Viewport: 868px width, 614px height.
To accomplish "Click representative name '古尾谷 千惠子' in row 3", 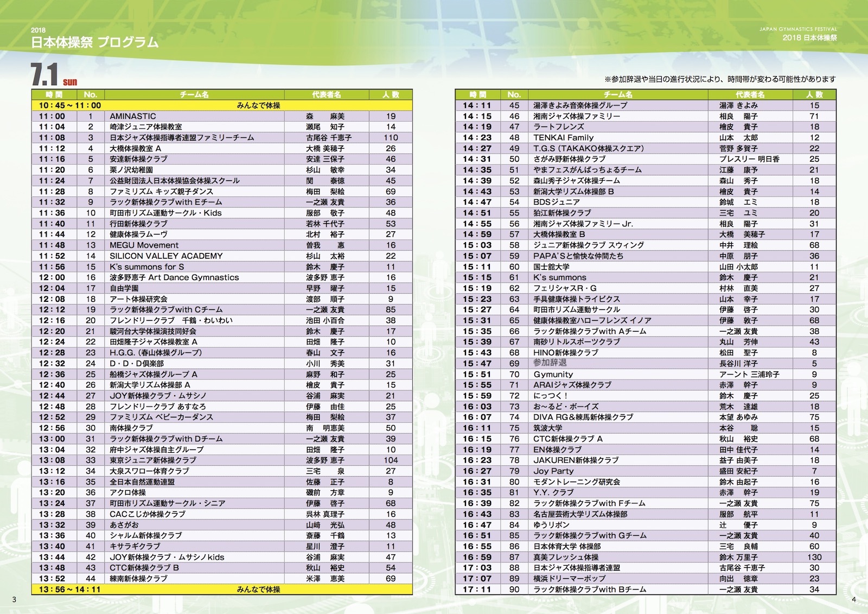I will coord(329,138).
